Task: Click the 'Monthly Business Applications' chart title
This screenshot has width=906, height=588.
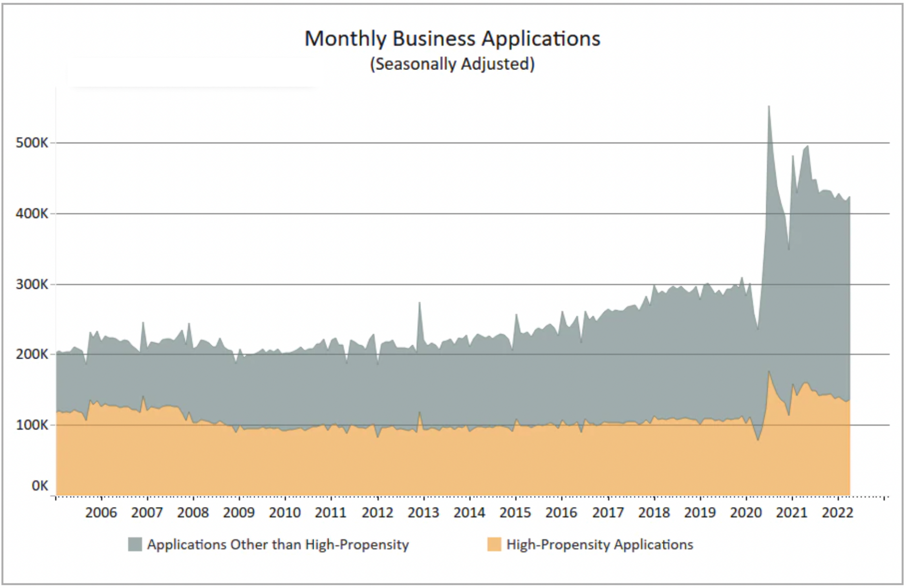Action: point(452,39)
